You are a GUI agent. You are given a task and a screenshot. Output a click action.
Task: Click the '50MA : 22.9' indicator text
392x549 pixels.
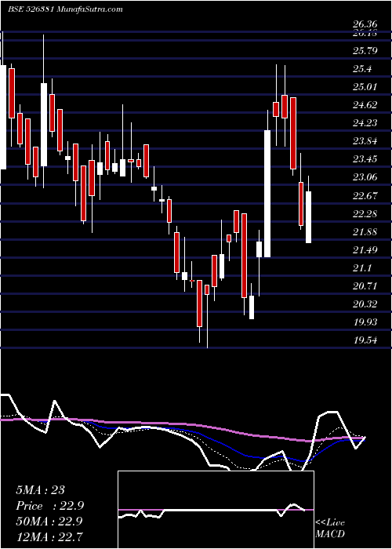coord(49,522)
